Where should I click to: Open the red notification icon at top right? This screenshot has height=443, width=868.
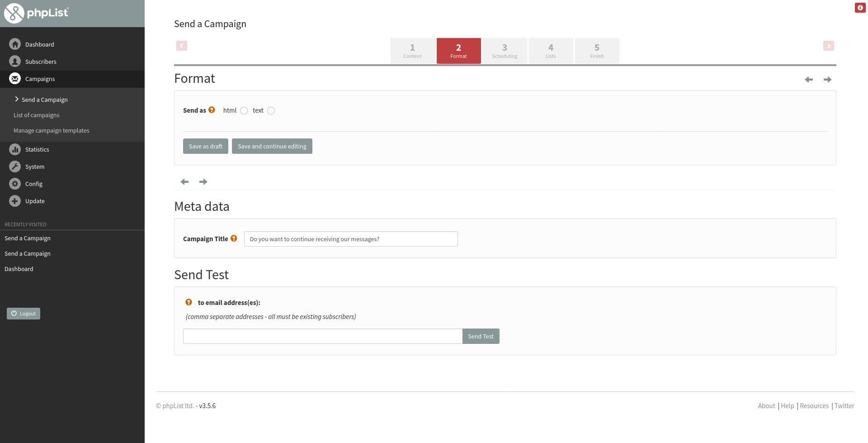(860, 8)
